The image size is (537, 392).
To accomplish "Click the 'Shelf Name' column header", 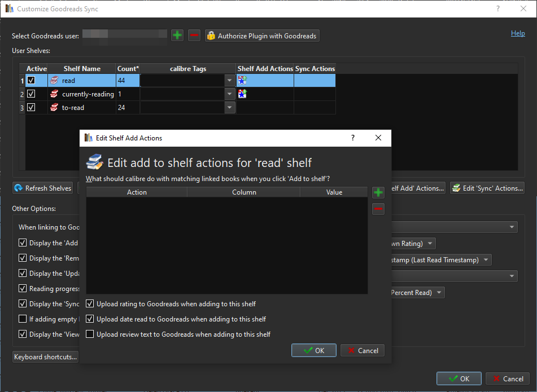I will tap(82, 68).
